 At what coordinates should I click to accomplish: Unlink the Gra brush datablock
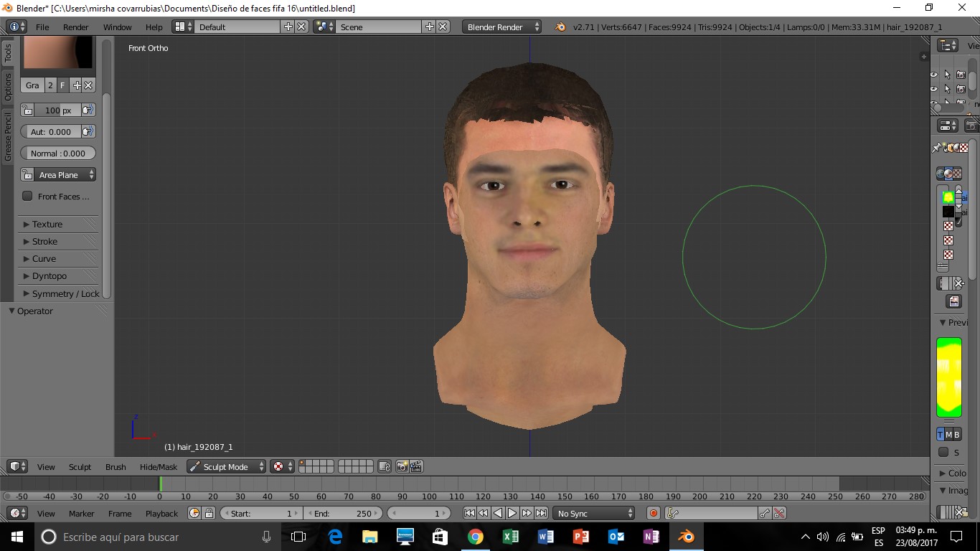[88, 85]
